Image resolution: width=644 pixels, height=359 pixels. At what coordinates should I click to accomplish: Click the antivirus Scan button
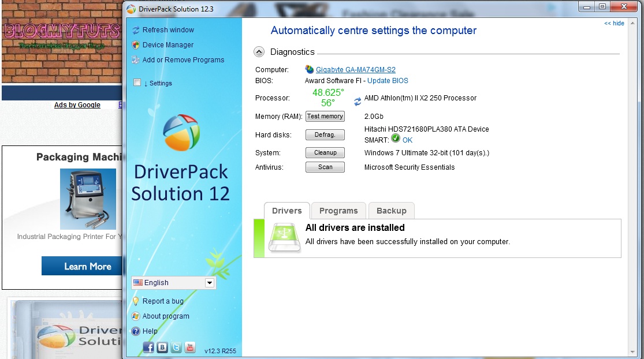click(x=325, y=167)
